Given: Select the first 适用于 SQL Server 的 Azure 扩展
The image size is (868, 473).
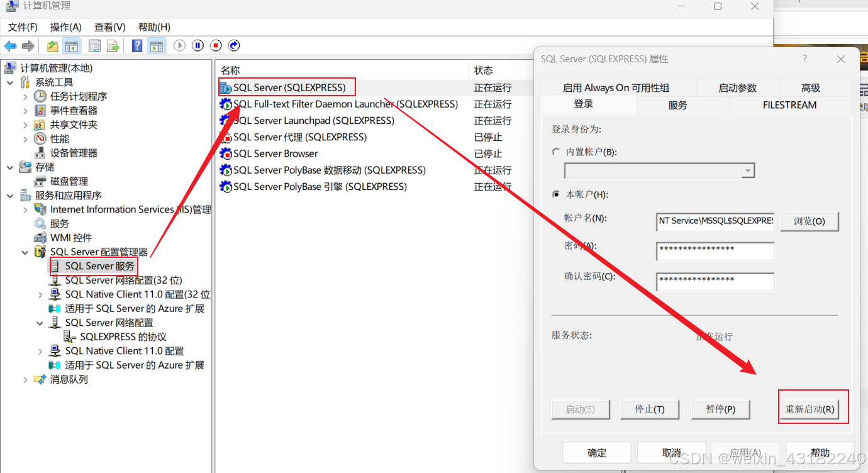Looking at the screenshot, I should tap(135, 308).
